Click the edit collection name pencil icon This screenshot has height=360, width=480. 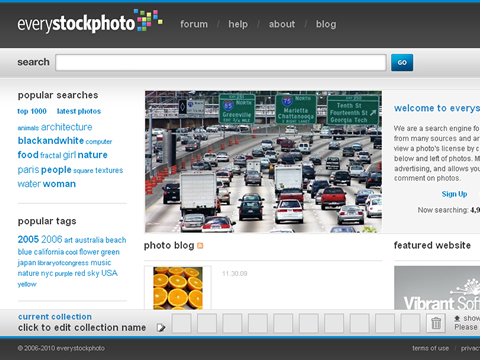pos(161,328)
